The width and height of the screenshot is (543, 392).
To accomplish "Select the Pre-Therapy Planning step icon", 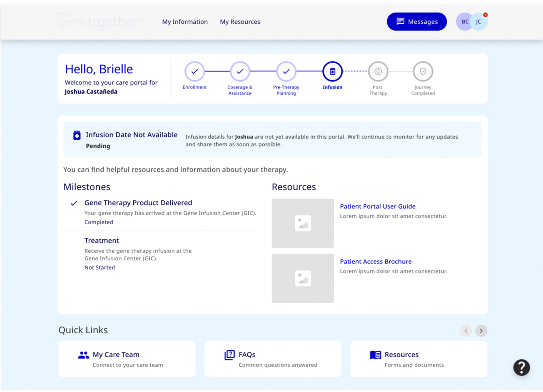I will 286,72.
